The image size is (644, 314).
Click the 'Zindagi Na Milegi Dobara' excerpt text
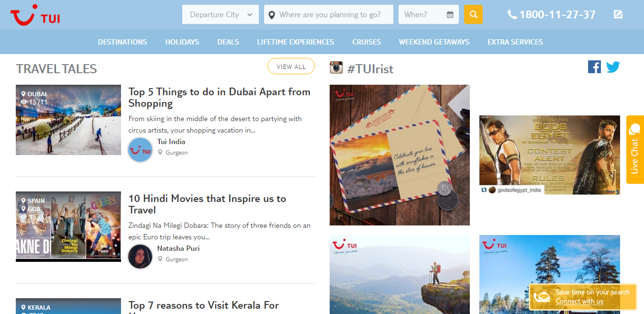219,231
